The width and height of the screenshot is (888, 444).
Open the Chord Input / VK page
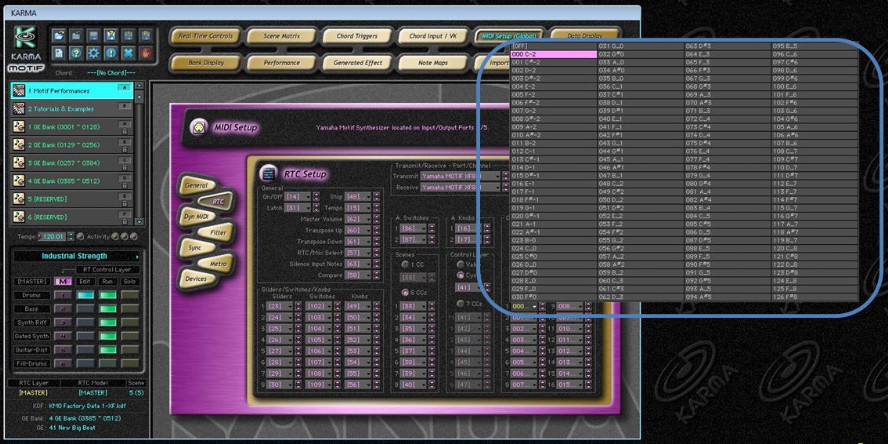[x=433, y=36]
